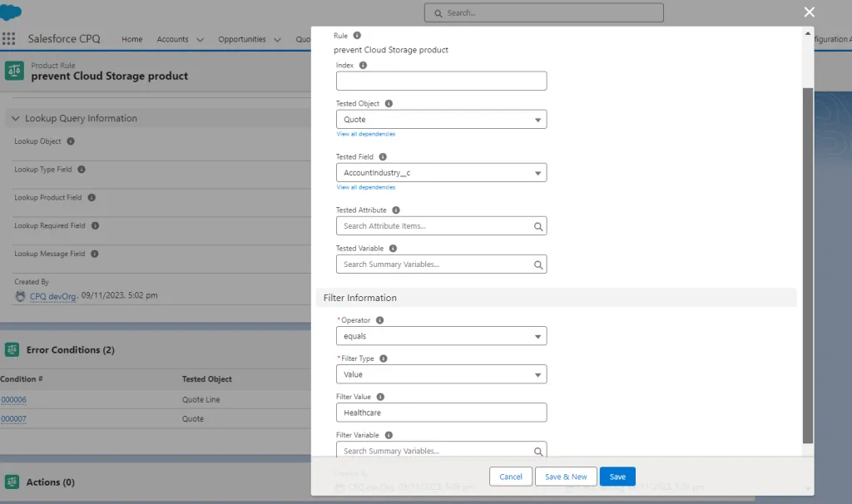The width and height of the screenshot is (852, 504).
Task: Click the info icon next to Filter Type
Action: (x=383, y=358)
